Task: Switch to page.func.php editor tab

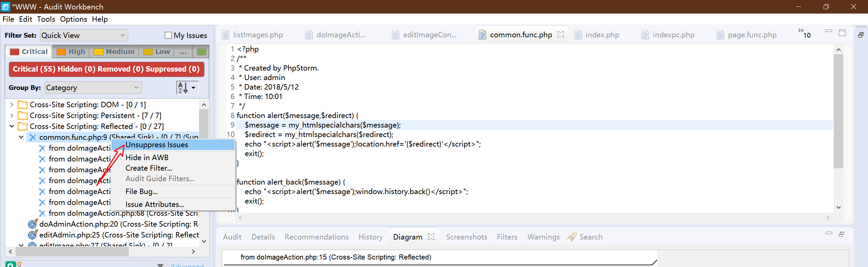Action: coord(747,35)
